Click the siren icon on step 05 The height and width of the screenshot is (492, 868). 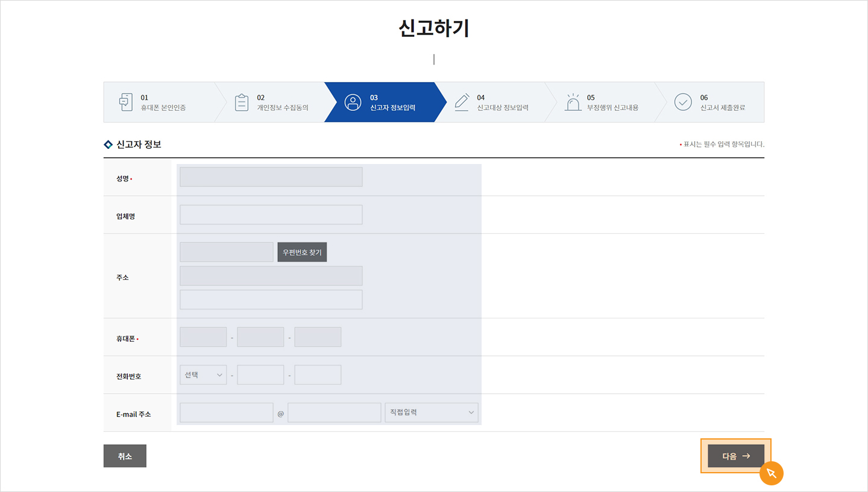573,102
